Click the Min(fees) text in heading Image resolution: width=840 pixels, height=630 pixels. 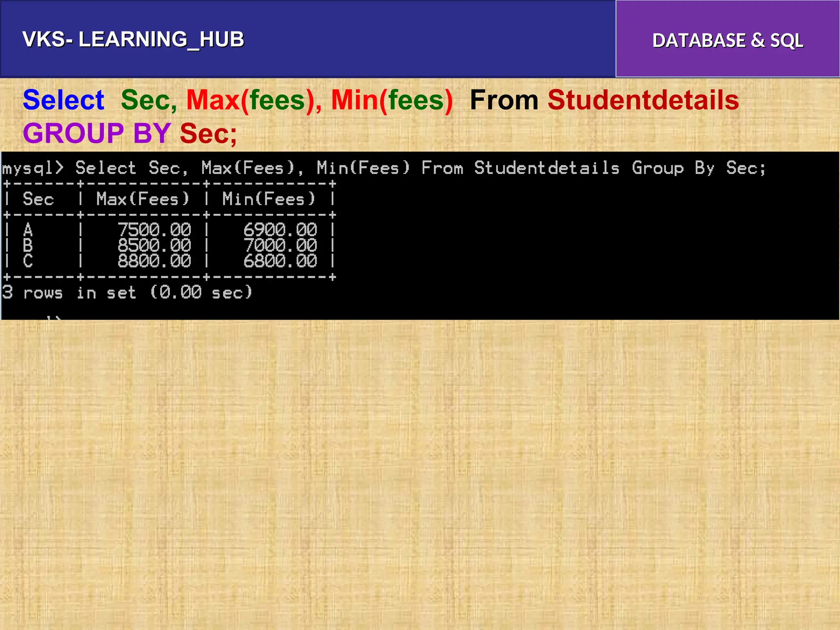[392, 100]
